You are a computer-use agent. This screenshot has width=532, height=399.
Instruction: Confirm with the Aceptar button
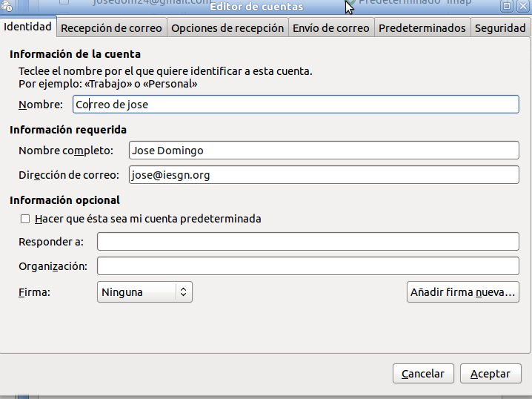[x=491, y=374]
